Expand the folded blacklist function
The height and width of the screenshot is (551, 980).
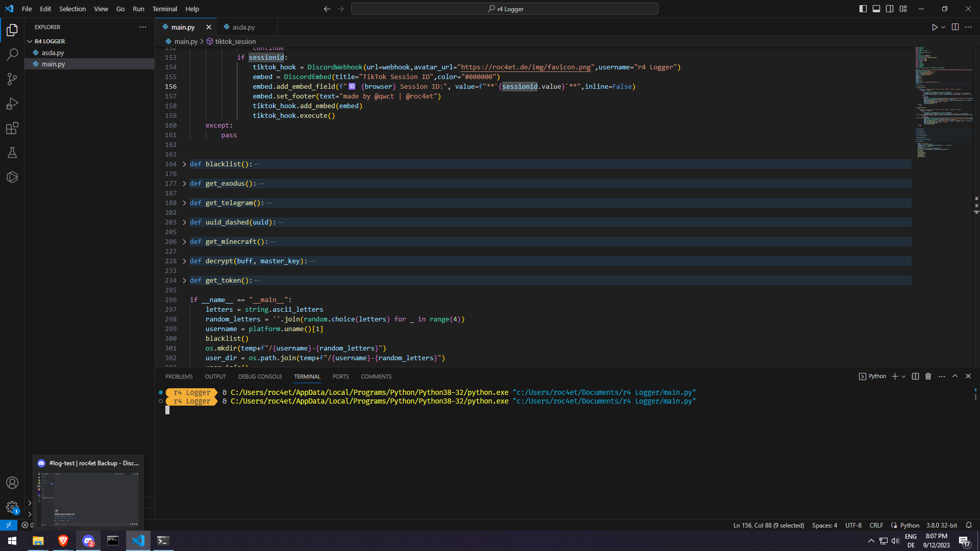coord(184,164)
